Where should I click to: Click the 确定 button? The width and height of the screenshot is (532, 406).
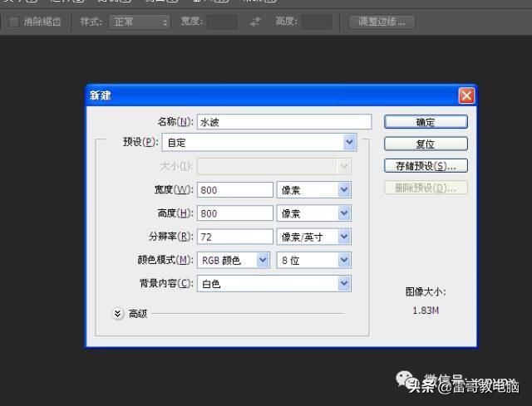tap(426, 122)
